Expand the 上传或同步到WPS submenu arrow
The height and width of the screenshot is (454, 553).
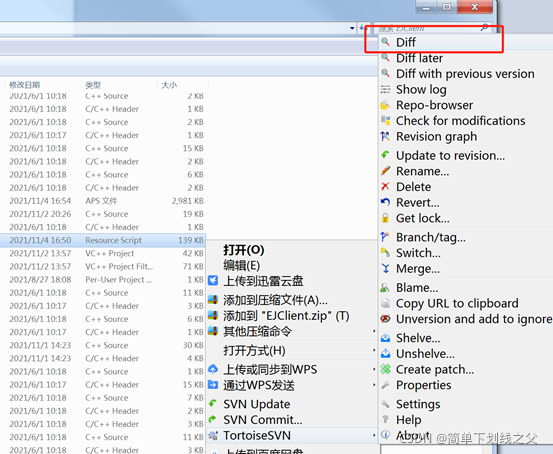click(374, 369)
